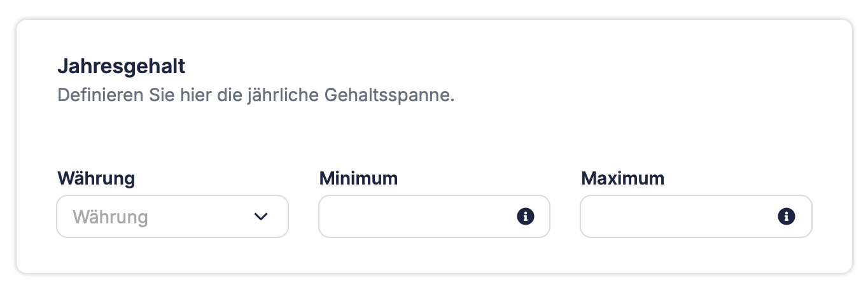Click the bold 'Währung' label above the dropdown
This screenshot has height=294, width=868.
tap(96, 178)
